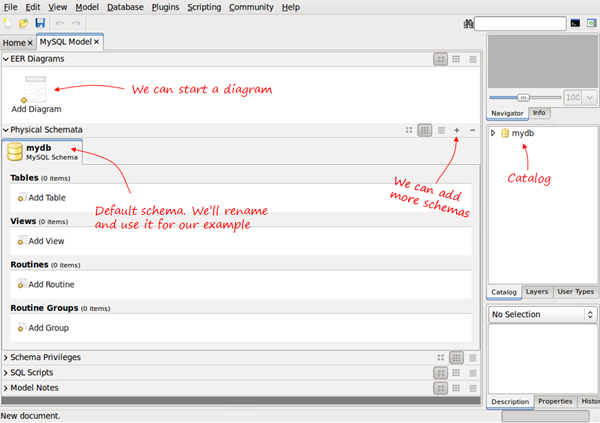Viewport: 600px width, 423px height.
Task: Click the binoculars search icon
Action: coord(468,24)
